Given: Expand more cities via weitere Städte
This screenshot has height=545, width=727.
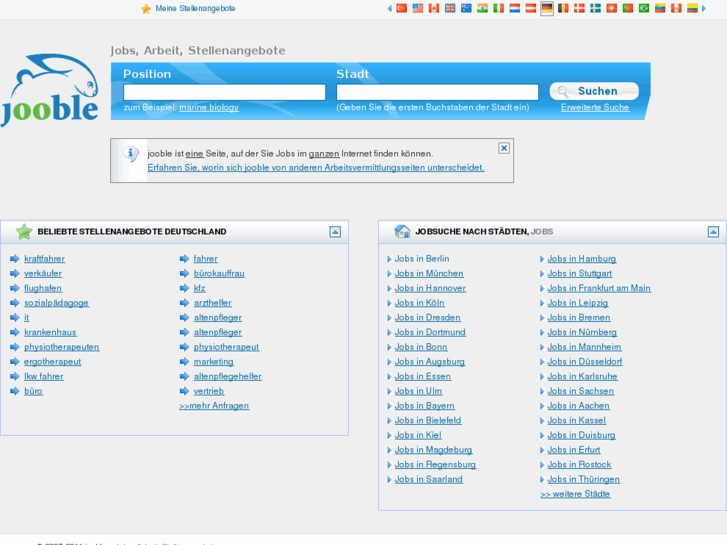Looking at the screenshot, I should tap(575, 494).
